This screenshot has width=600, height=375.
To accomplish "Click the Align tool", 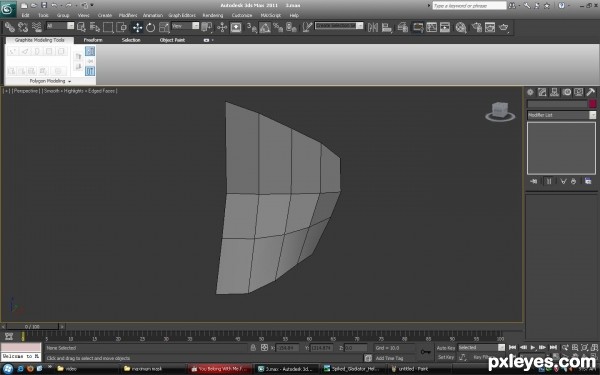I will 386,27.
